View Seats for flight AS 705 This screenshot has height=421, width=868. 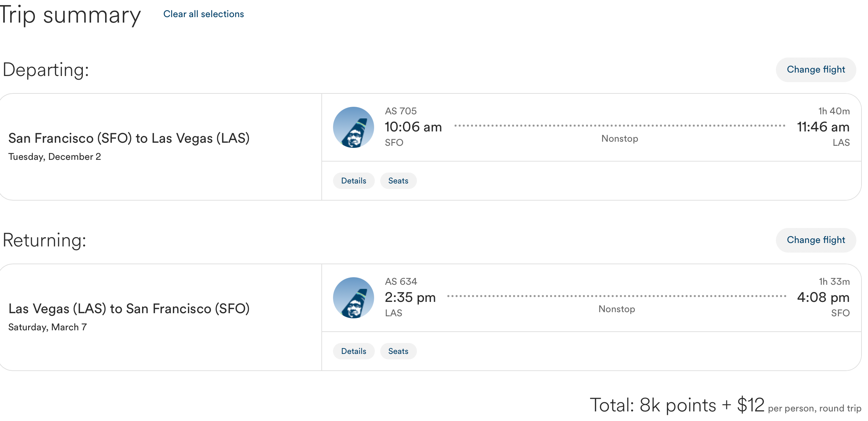point(398,180)
